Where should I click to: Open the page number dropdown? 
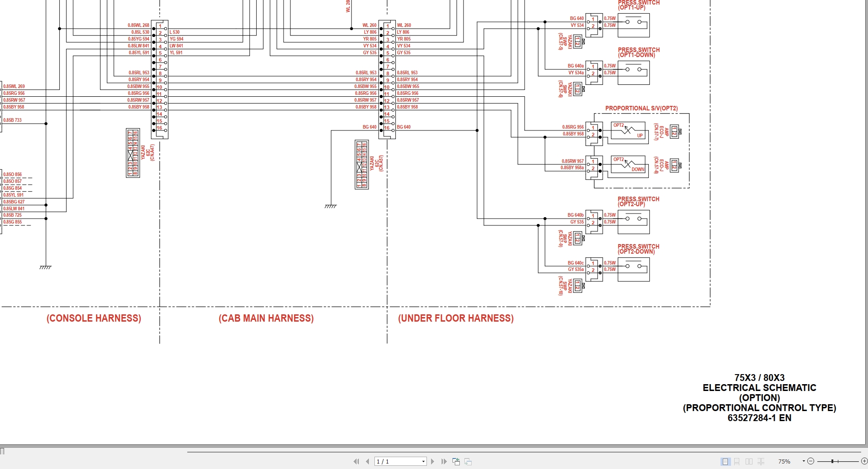pyautogui.click(x=423, y=461)
